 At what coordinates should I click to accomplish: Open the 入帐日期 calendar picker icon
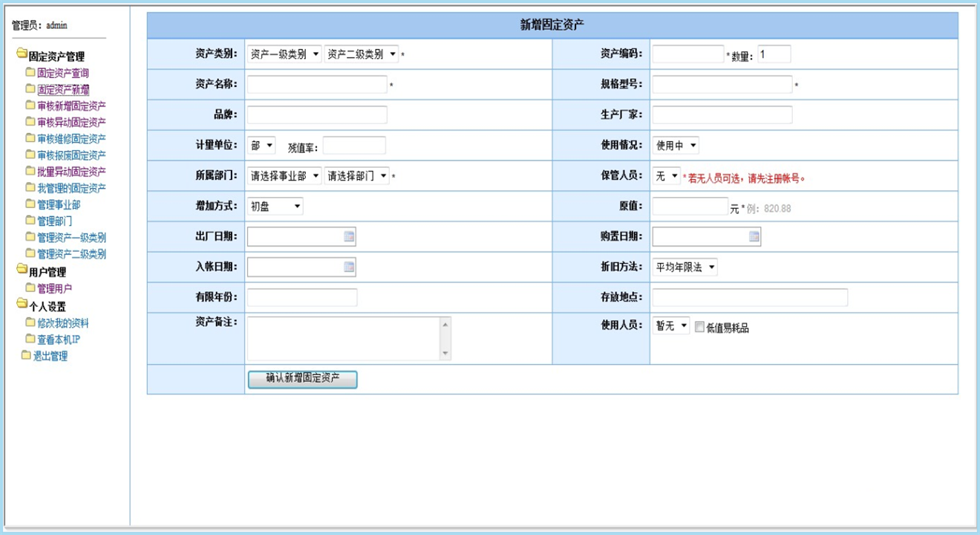(349, 267)
